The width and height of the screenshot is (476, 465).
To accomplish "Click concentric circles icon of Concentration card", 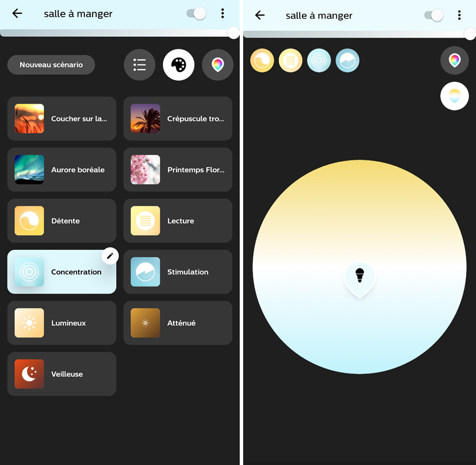I will coord(29,272).
